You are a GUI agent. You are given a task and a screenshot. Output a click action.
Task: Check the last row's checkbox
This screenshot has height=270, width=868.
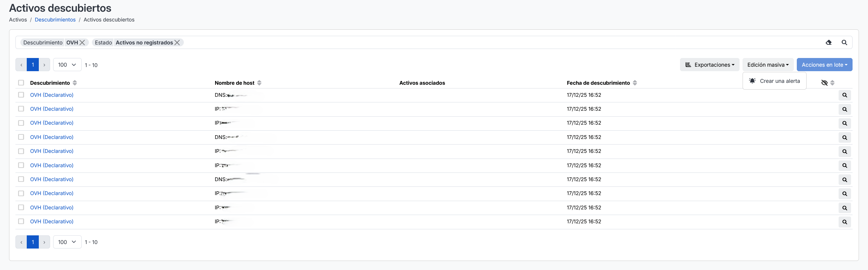(21, 221)
